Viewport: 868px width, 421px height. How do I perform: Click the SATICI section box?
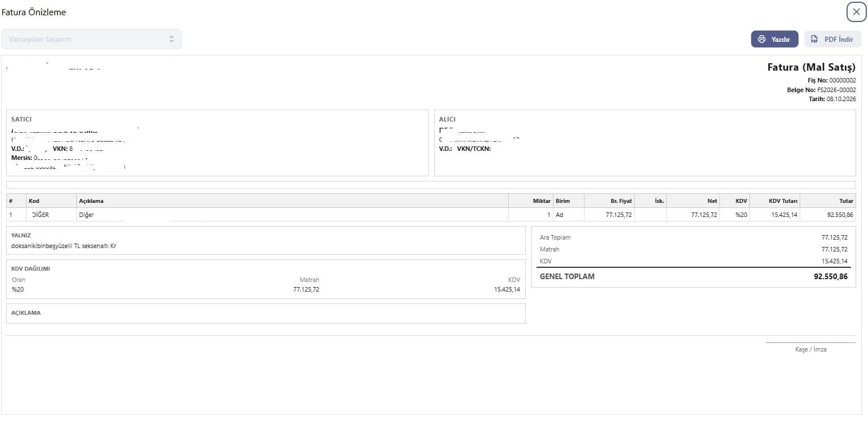tap(217, 143)
